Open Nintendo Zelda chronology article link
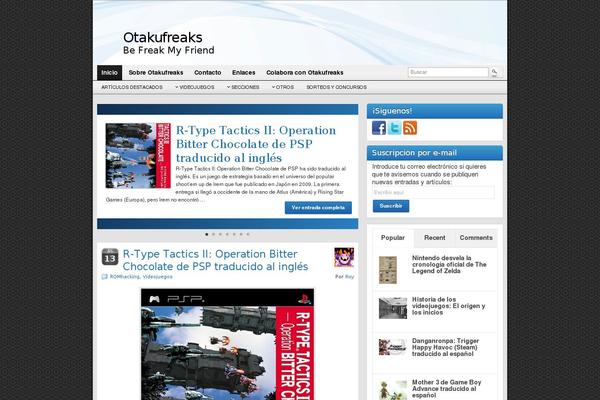This screenshot has height=400, width=600. click(x=449, y=264)
